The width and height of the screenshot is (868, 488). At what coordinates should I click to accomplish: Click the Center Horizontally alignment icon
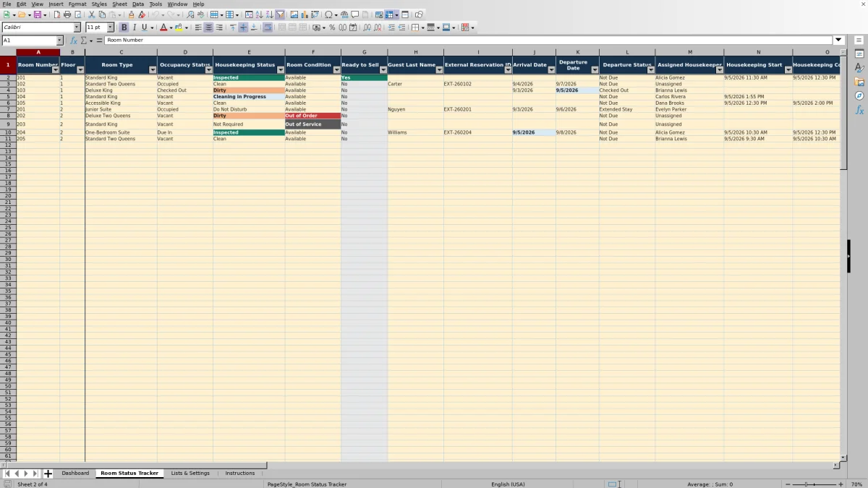(208, 27)
